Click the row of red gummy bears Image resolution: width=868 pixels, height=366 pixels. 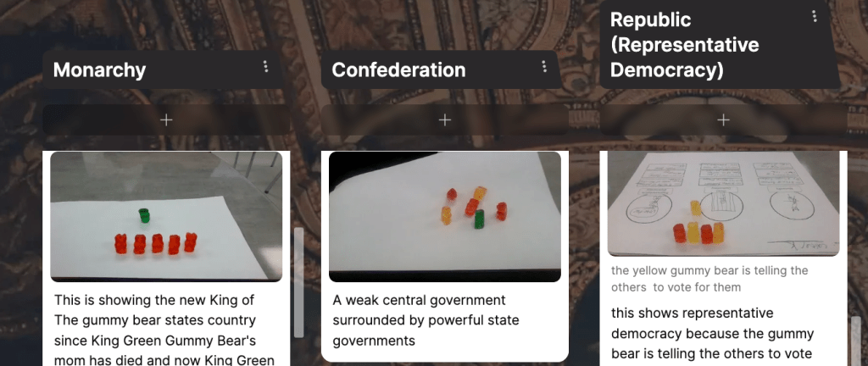click(156, 243)
